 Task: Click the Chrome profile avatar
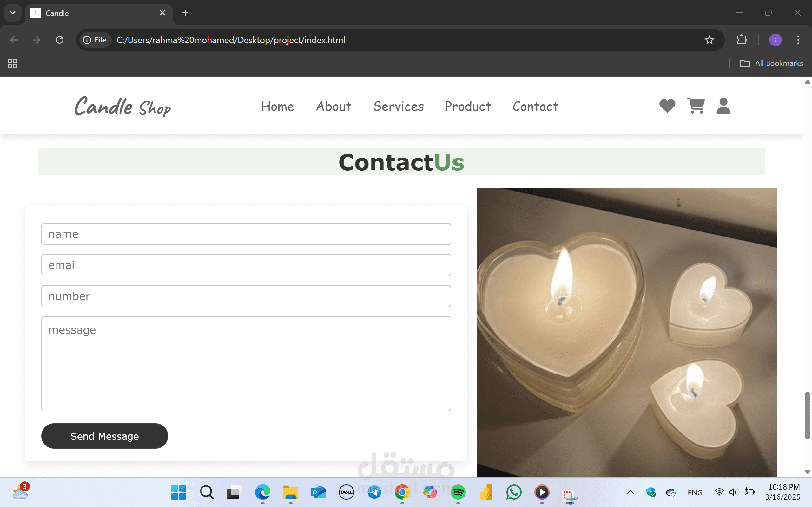coord(775,40)
